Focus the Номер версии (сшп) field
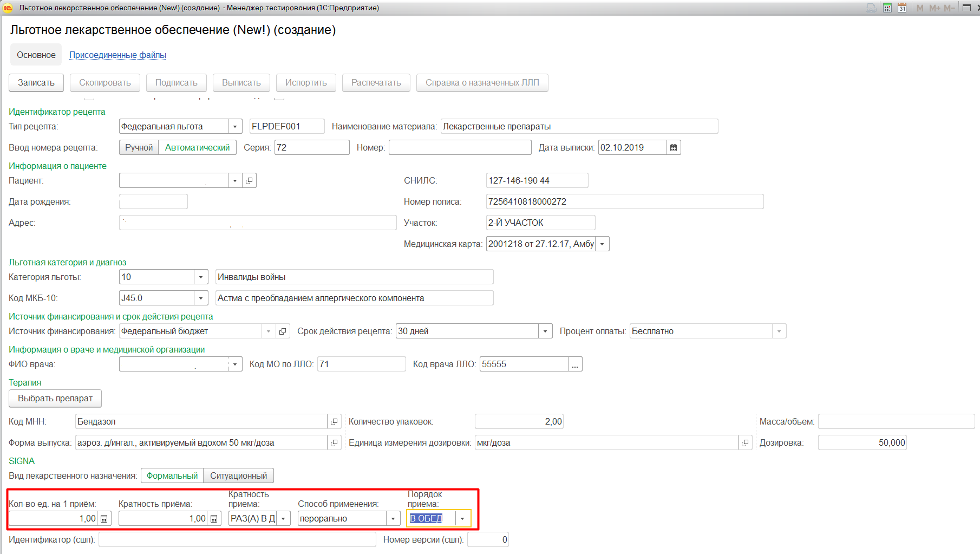Viewport: 980px width, 554px height. (488, 539)
